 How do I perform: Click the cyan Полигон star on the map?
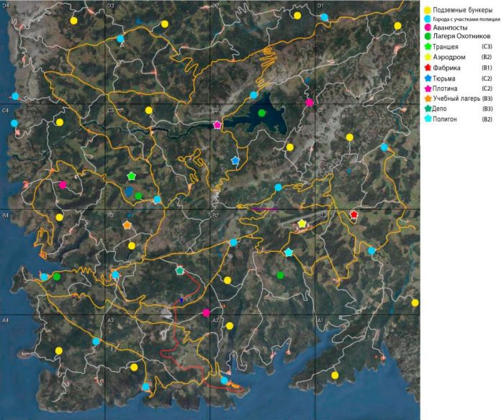pos(289,252)
